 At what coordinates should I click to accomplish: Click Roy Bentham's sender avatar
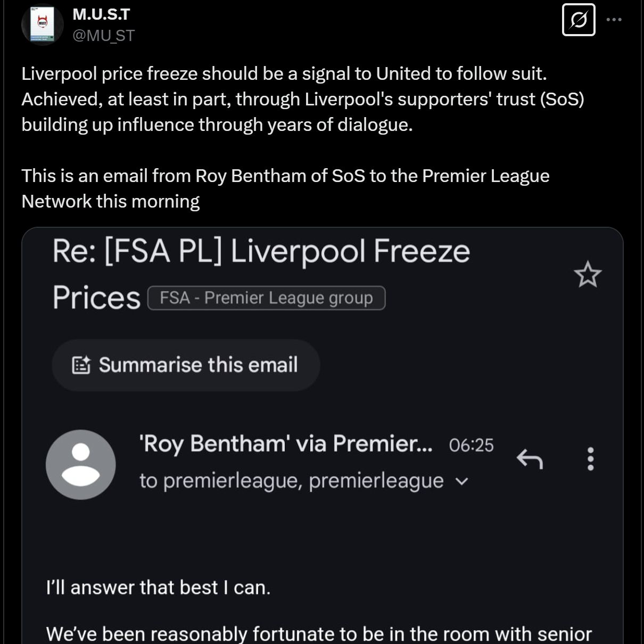(x=81, y=464)
